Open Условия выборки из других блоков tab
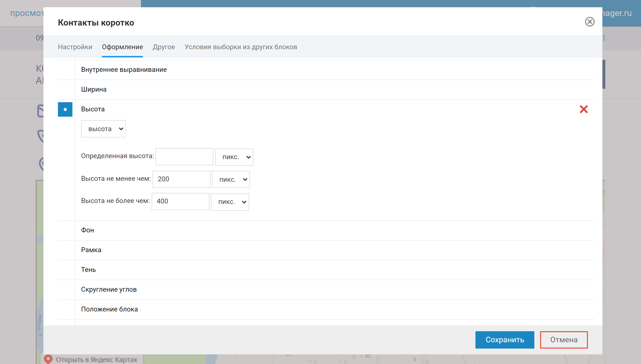The image size is (641, 364). tap(241, 47)
